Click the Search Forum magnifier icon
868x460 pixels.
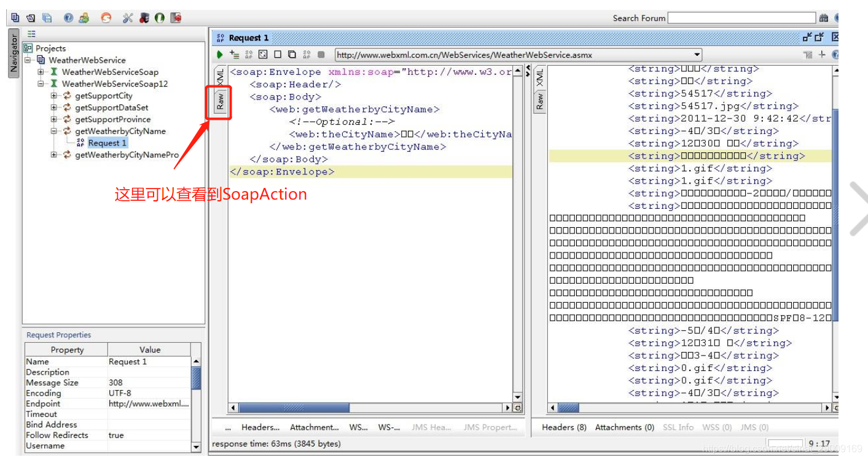coord(823,18)
